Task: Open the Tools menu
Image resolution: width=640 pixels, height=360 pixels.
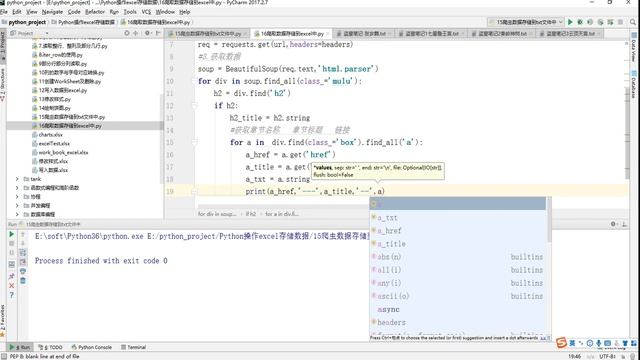Action: [130, 12]
